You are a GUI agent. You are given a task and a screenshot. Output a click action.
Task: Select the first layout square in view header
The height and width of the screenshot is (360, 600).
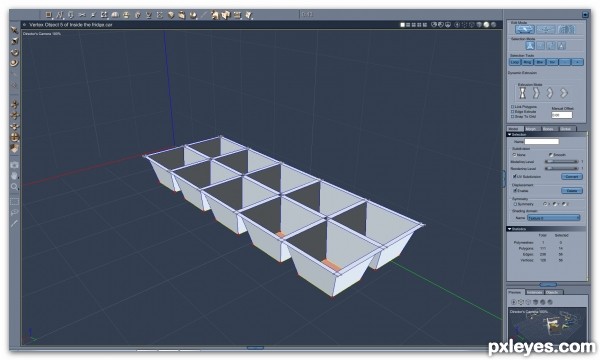tap(402, 24)
